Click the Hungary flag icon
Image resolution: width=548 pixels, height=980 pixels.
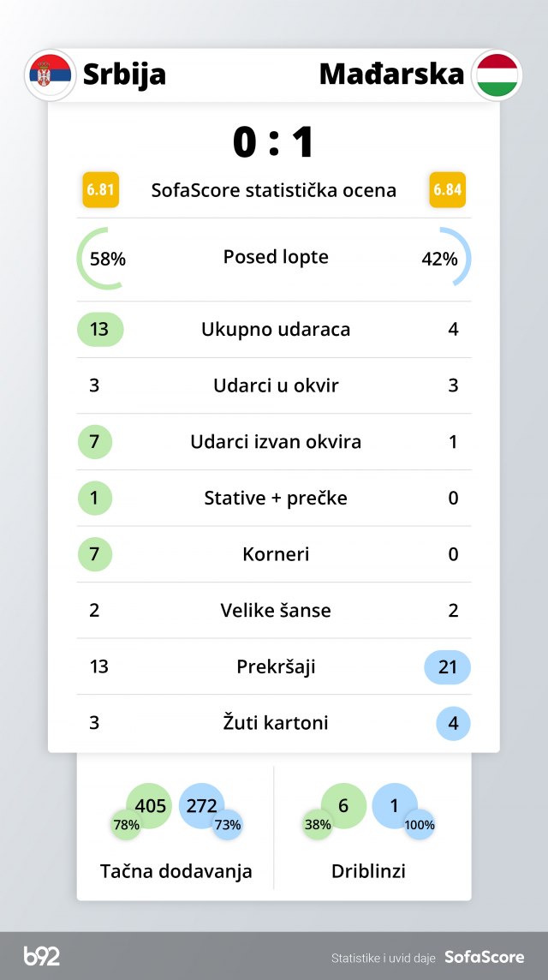pos(497,75)
